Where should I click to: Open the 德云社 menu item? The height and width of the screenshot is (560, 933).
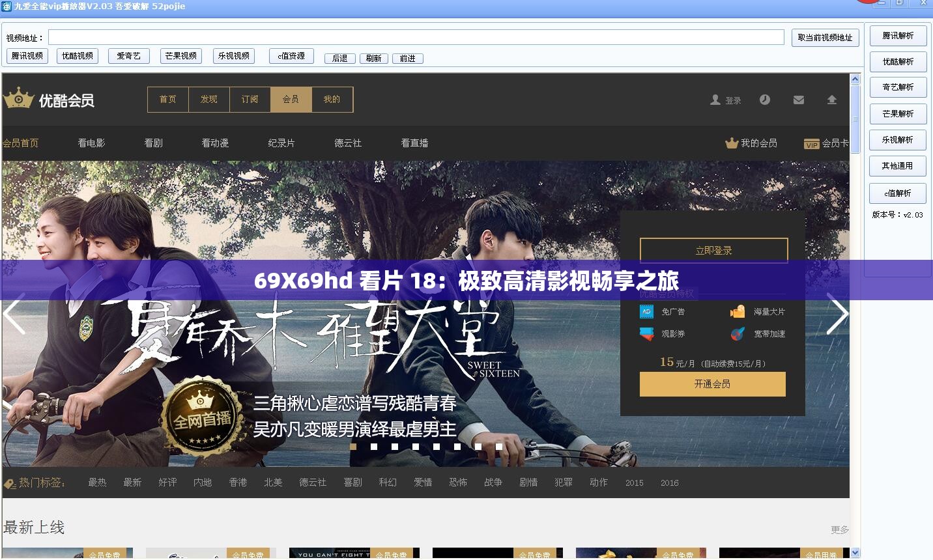tap(348, 143)
